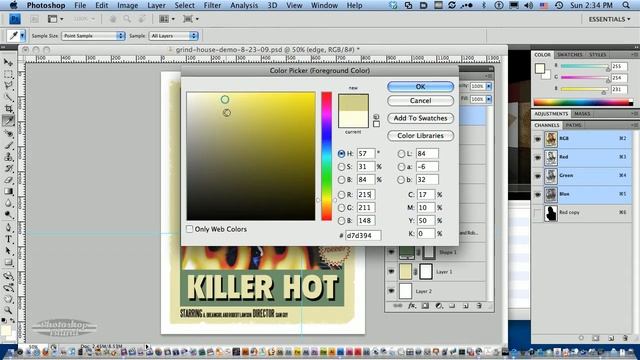Click the Bridge launch icon in application bar
Image resolution: width=640 pixels, height=360 pixels.
click(34, 19)
